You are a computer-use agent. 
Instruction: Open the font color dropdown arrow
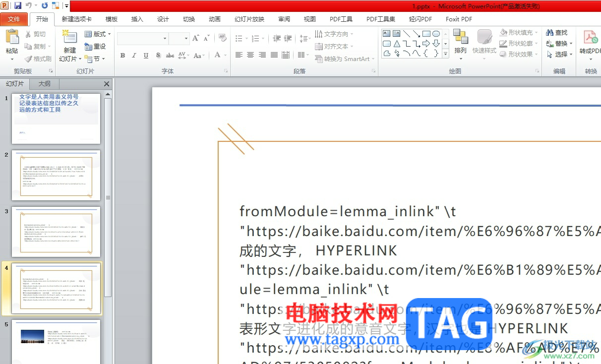click(225, 56)
